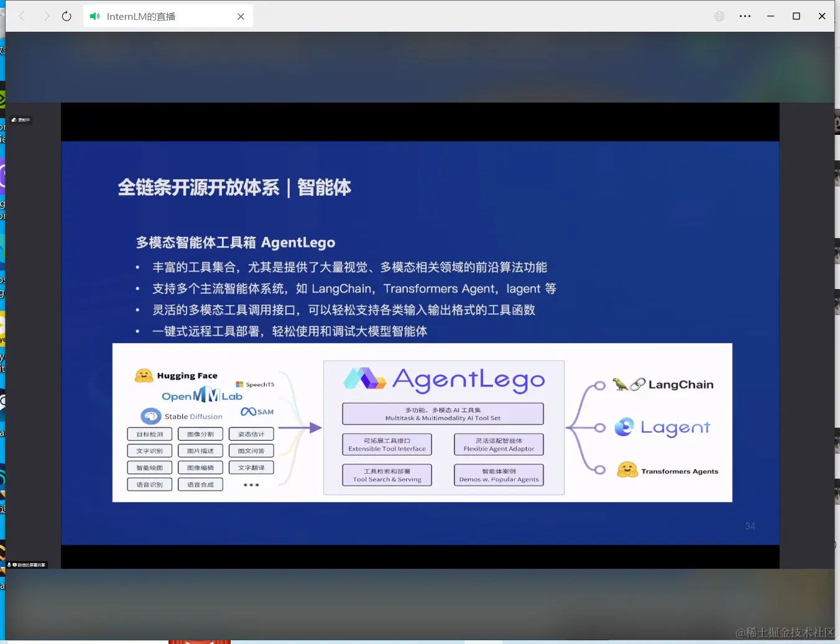Click the Tool Search & Serving box
The height and width of the screenshot is (644, 840).
pos(387,475)
